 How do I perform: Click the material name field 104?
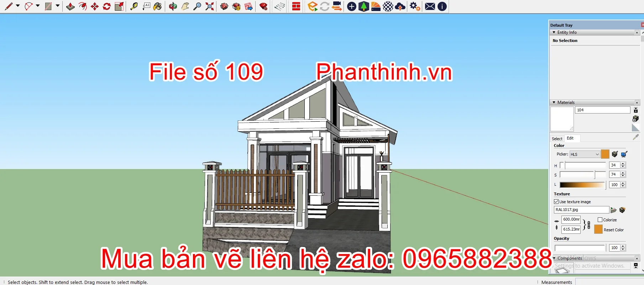coord(602,110)
